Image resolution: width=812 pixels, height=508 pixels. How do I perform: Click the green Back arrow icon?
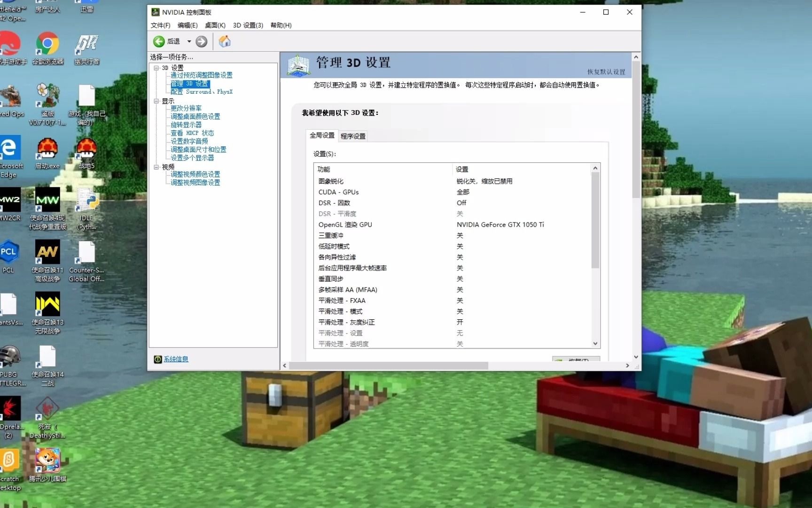[x=159, y=41]
